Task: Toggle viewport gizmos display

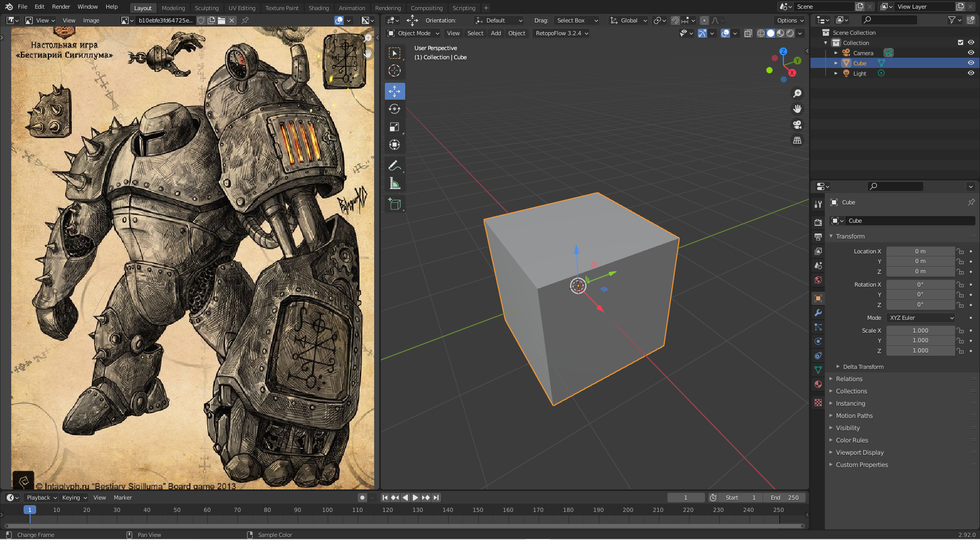Action: click(703, 33)
